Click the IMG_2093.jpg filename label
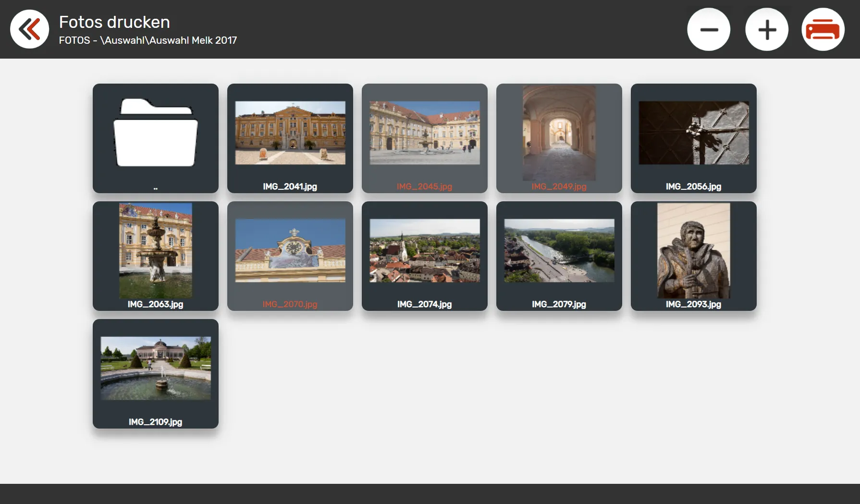This screenshot has height=504, width=860. pyautogui.click(x=693, y=304)
